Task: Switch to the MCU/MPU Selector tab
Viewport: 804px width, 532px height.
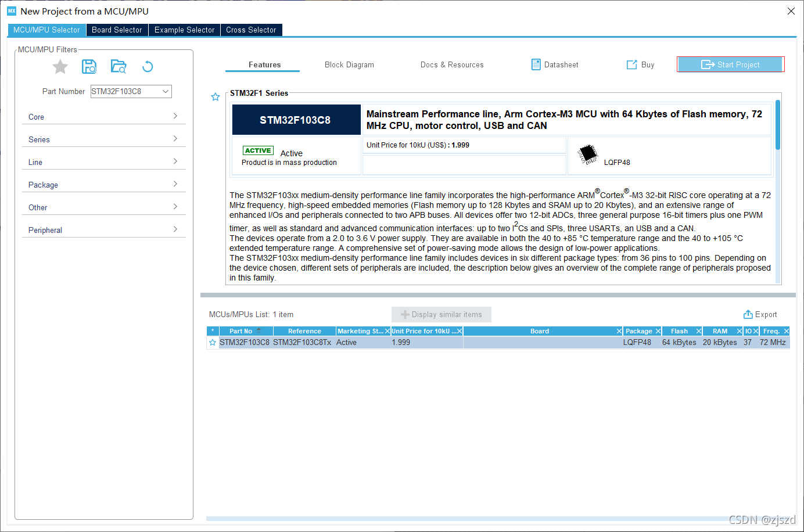Action: point(46,30)
